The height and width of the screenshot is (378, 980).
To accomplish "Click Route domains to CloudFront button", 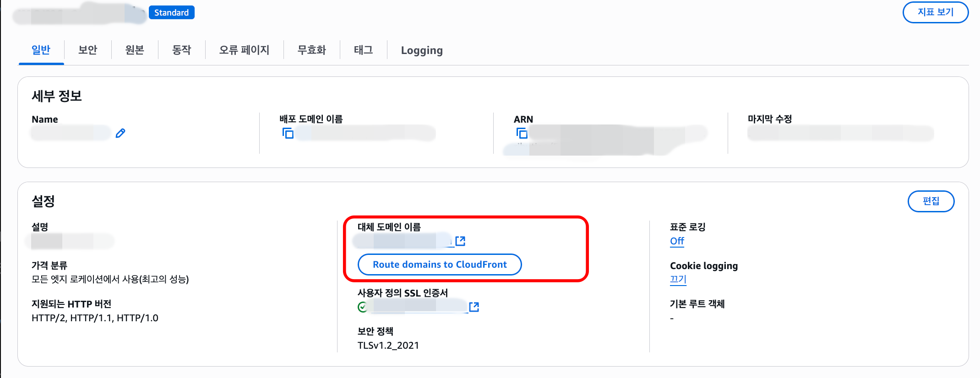I will (x=440, y=265).
